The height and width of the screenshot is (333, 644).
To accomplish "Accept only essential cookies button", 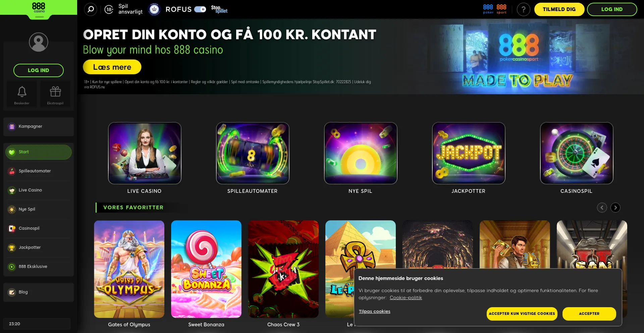I will coord(522,314).
